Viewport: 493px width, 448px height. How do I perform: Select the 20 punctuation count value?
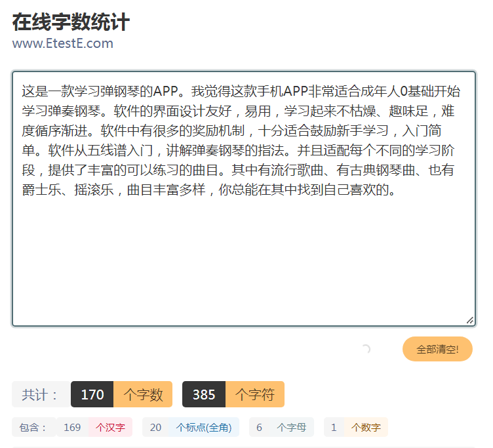point(155,427)
